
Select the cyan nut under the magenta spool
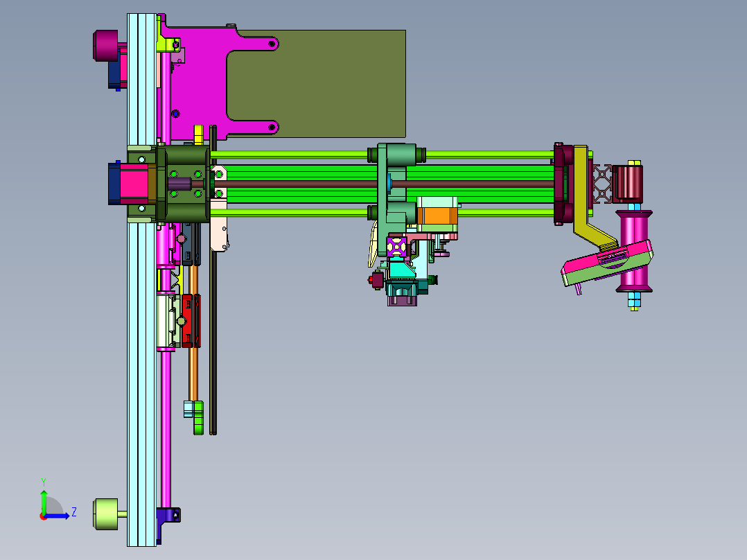click(634, 299)
